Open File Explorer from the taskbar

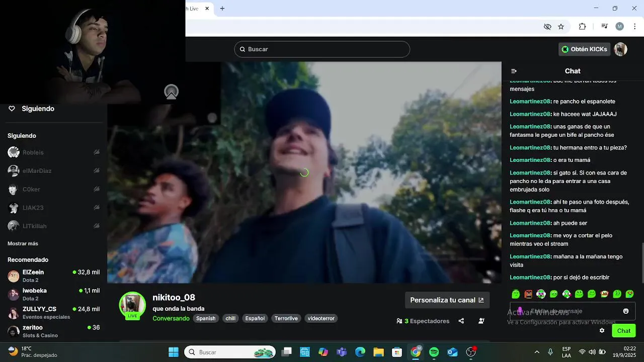click(378, 352)
